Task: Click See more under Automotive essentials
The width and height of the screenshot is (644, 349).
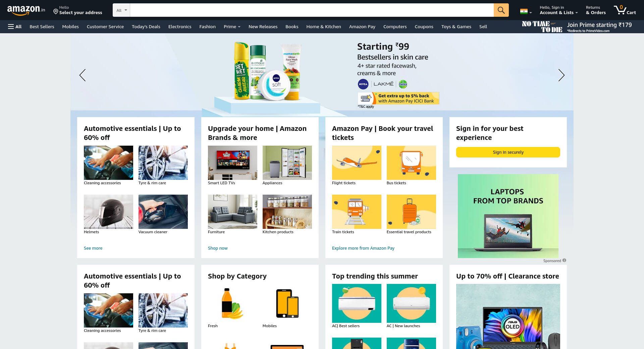Action: tap(93, 248)
